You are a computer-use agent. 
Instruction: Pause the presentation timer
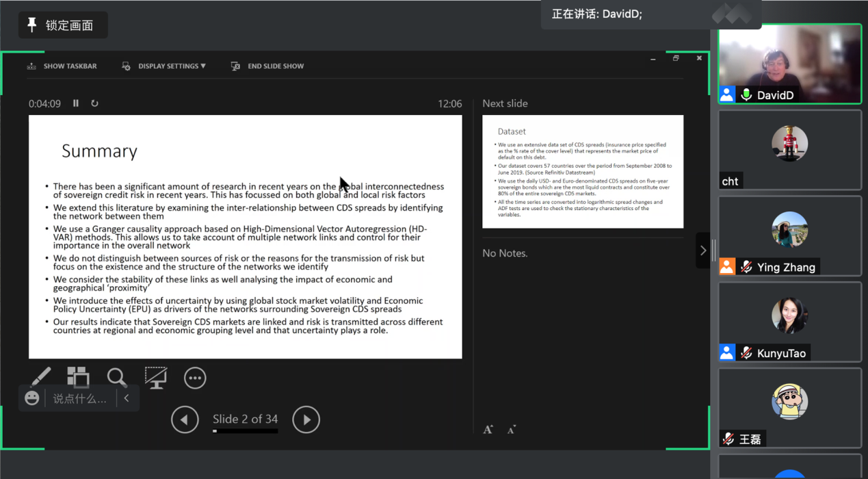(x=76, y=103)
